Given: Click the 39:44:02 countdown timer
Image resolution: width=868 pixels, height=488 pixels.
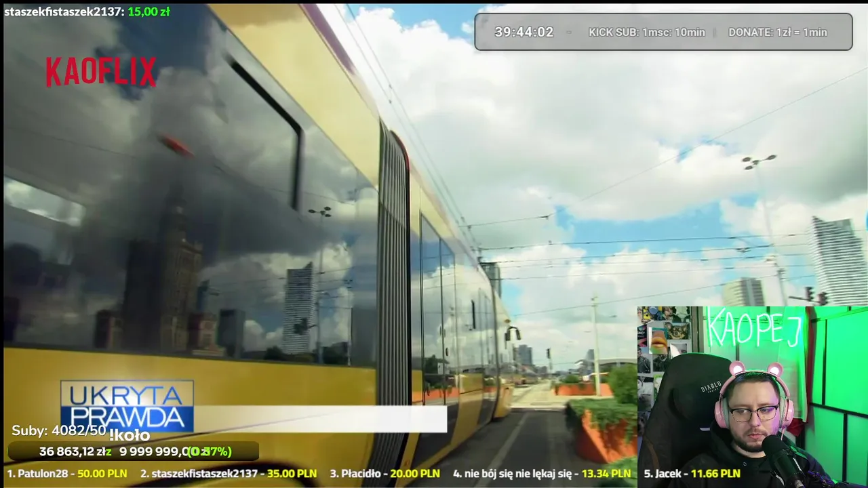Looking at the screenshot, I should 524,32.
